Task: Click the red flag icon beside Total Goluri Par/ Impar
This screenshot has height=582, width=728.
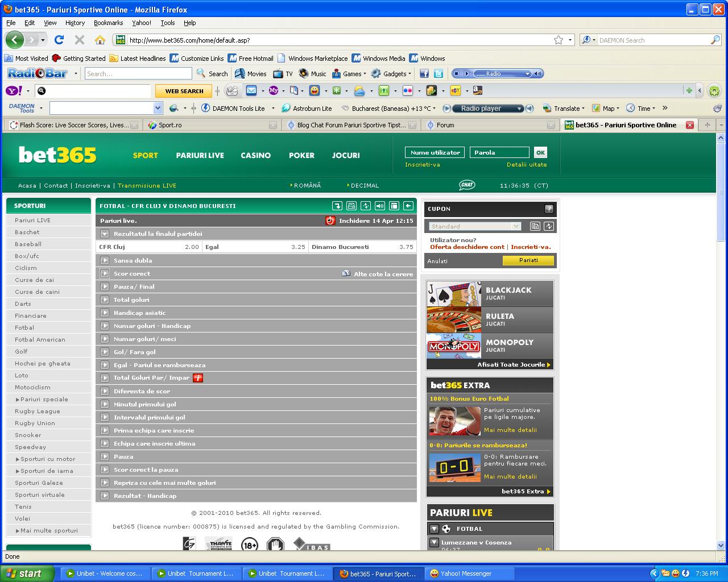Action: point(198,378)
